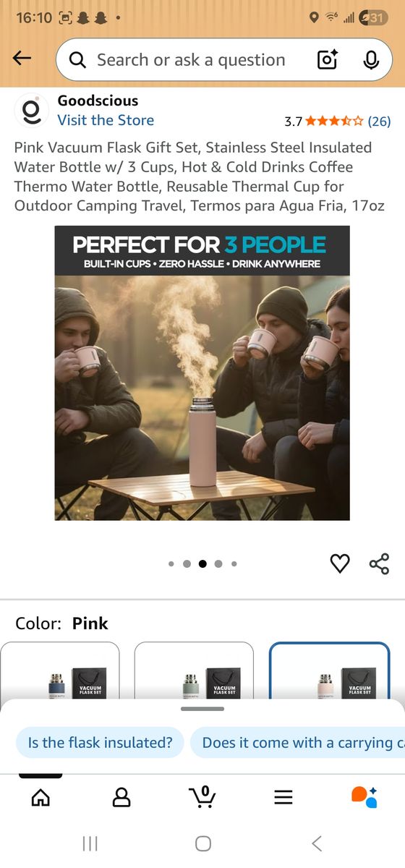405x868 pixels.
Task: Open the Home tab icon
Action: (41, 797)
